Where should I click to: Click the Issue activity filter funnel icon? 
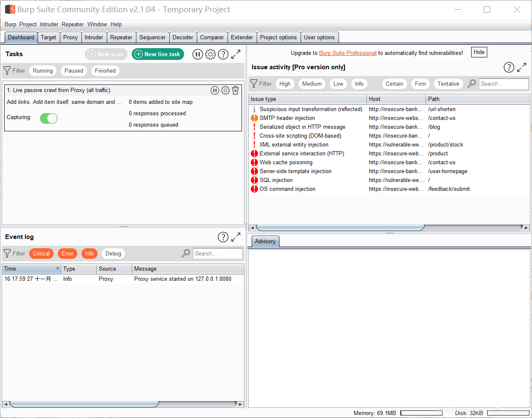click(254, 84)
